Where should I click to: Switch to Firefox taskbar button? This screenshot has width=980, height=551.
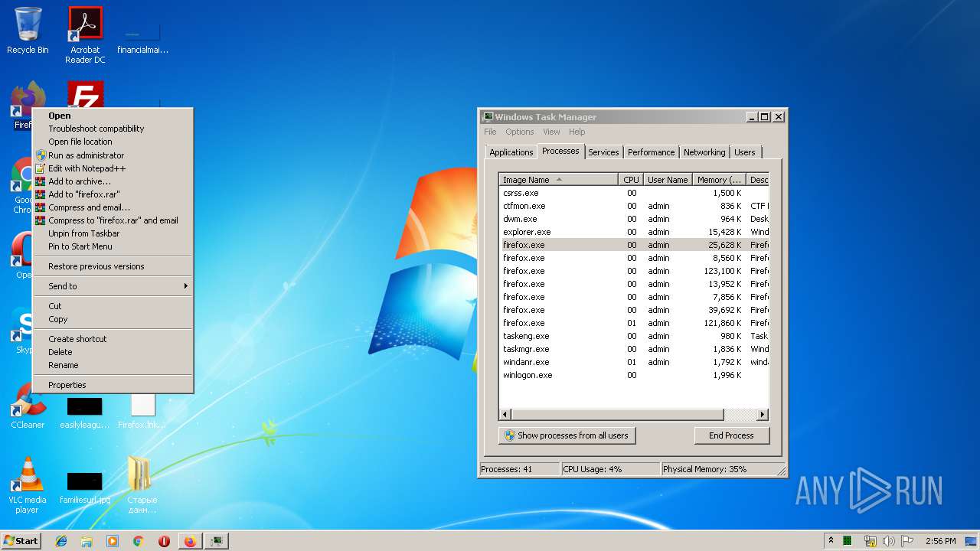[x=190, y=541]
